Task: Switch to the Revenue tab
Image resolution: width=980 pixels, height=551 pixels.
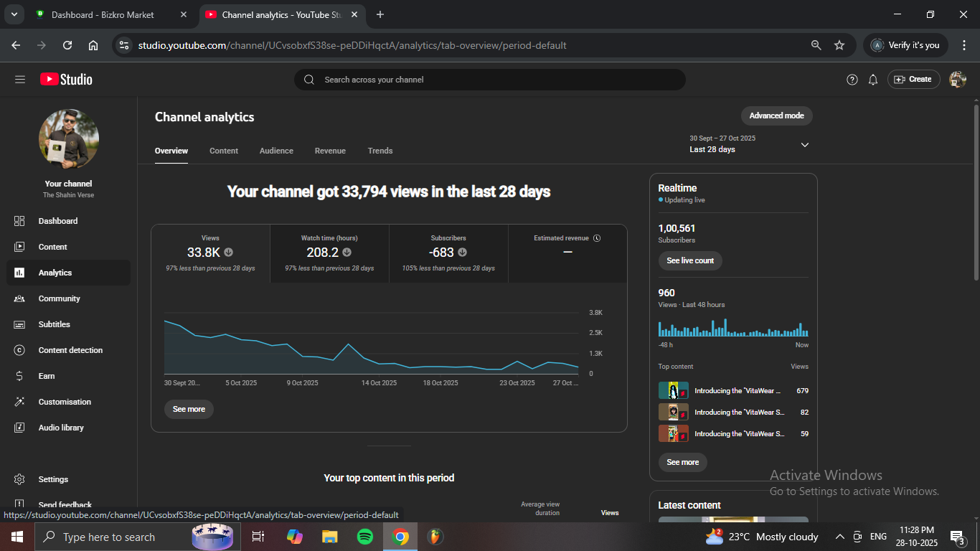Action: point(330,151)
